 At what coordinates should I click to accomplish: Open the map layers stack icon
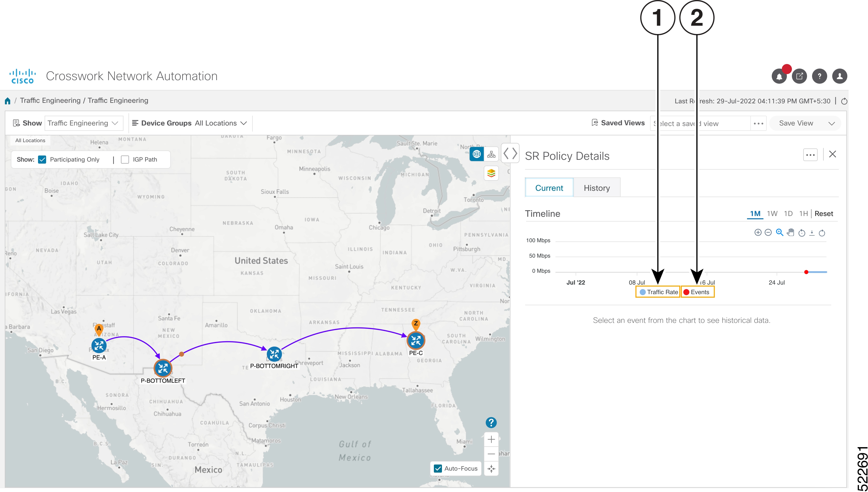point(491,173)
